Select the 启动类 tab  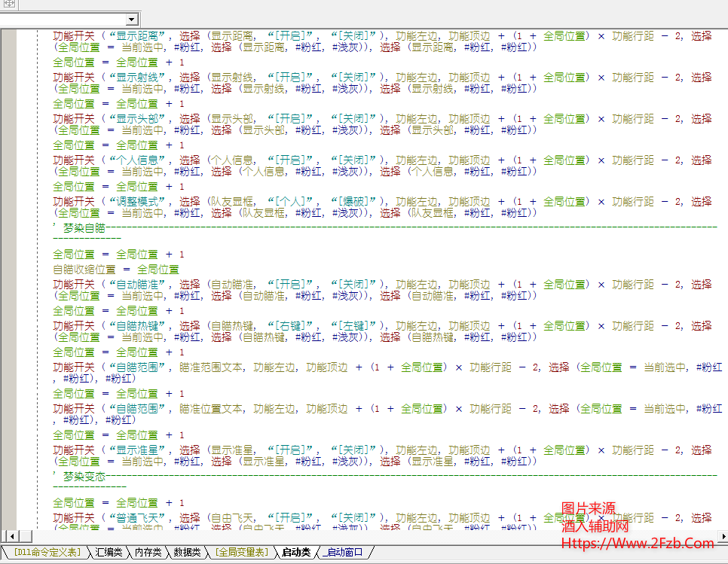pyautogui.click(x=295, y=553)
